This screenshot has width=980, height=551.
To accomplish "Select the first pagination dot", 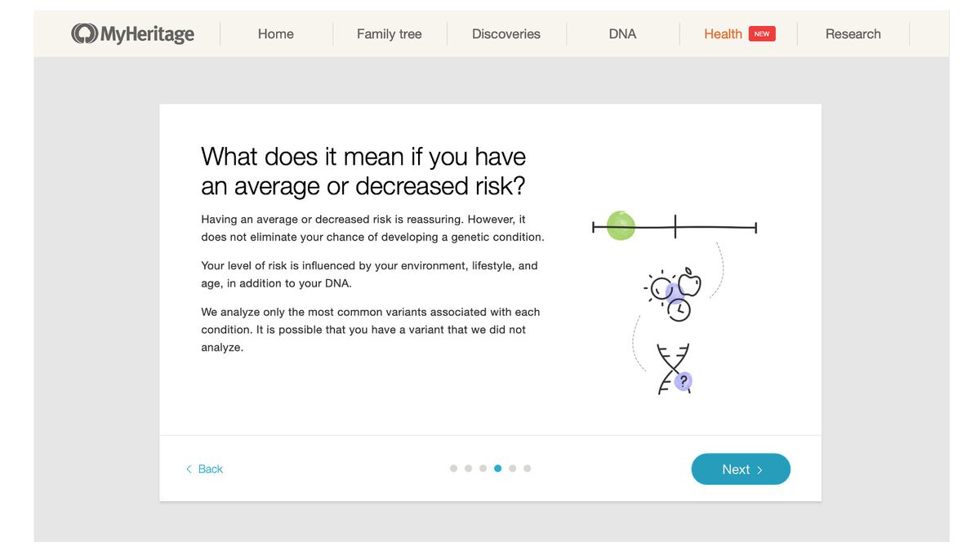I will [453, 468].
